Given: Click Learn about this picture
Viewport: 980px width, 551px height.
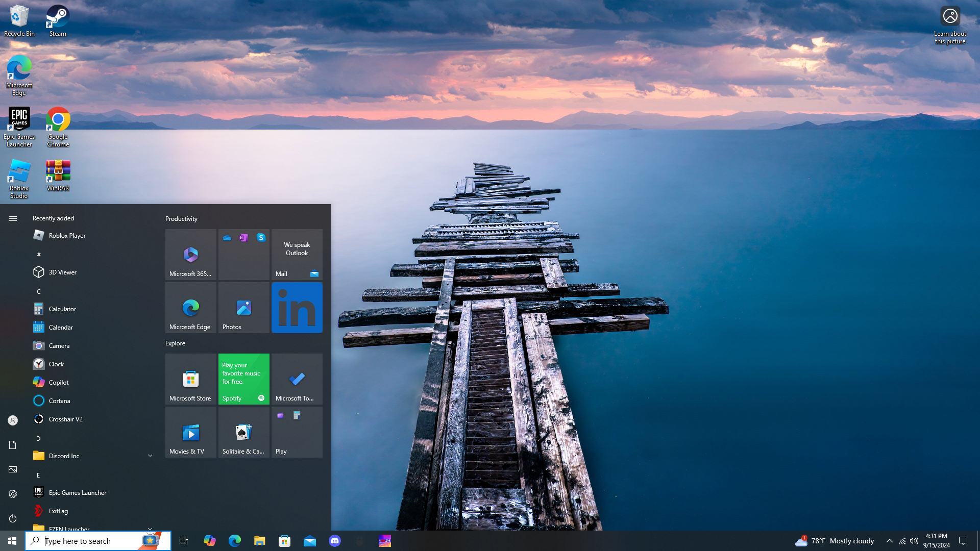Looking at the screenshot, I should tap(950, 24).
